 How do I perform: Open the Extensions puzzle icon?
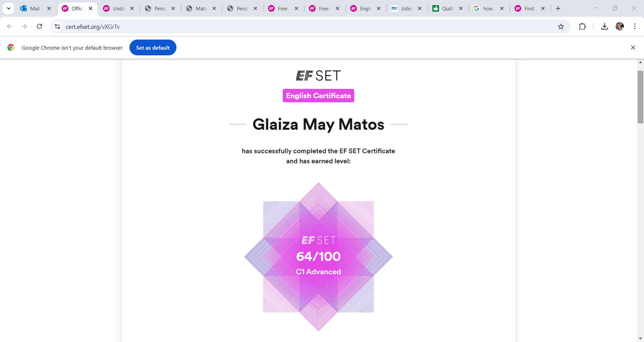click(x=583, y=26)
